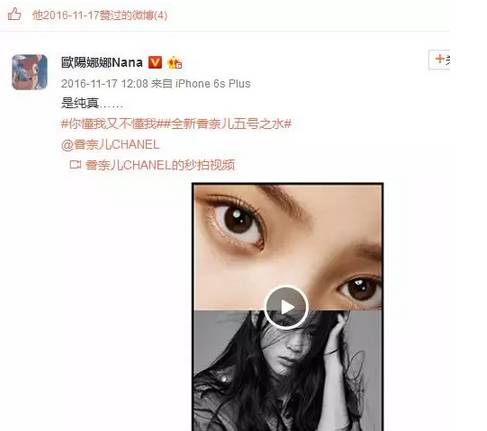Screen dimensions: 487x431
Task: Open 香奈儿CHANEL的秒拍视频 link
Action: (160, 165)
